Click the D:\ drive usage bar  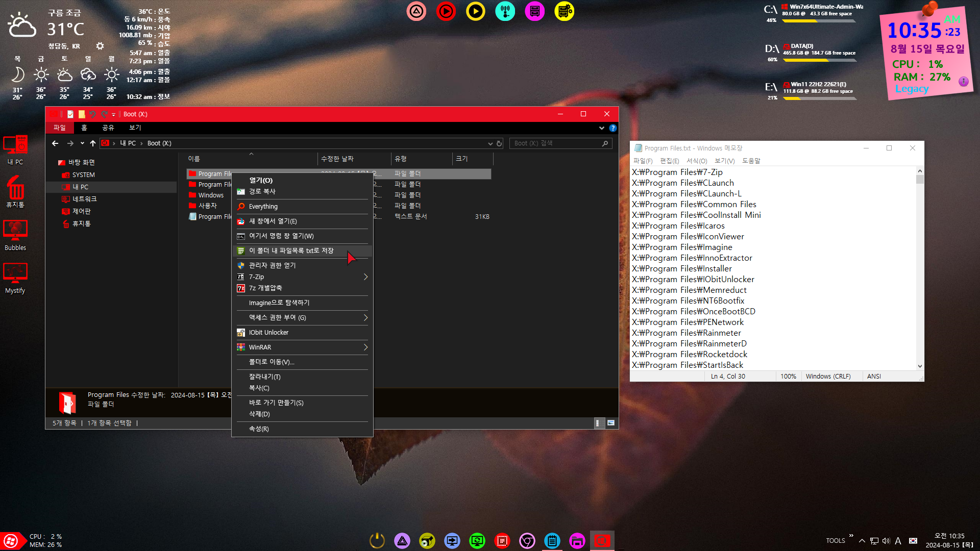tap(819, 60)
